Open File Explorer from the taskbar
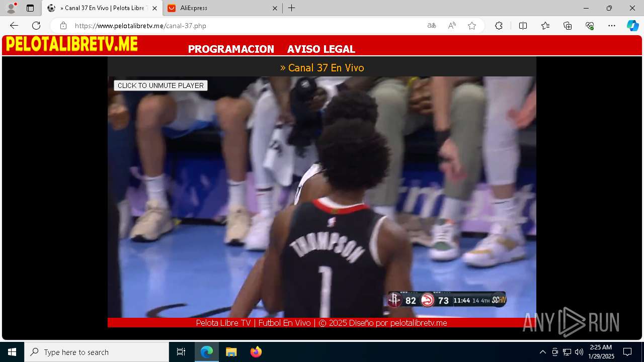This screenshot has width=644, height=362. tap(231, 352)
